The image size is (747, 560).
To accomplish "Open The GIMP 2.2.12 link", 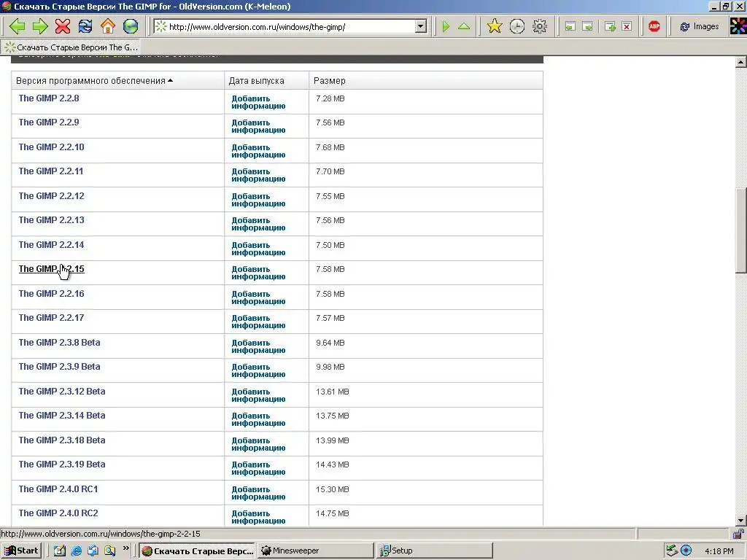I will pos(52,195).
